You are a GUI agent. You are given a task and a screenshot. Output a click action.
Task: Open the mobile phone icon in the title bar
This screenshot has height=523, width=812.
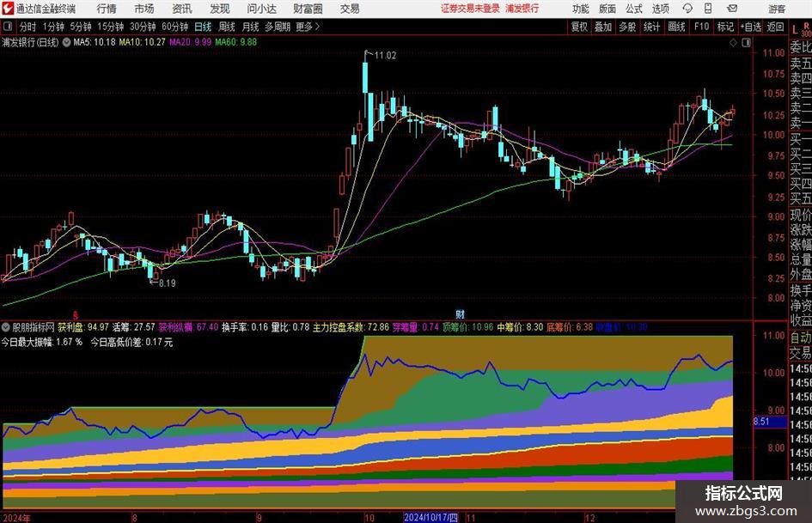pyautogui.click(x=708, y=9)
